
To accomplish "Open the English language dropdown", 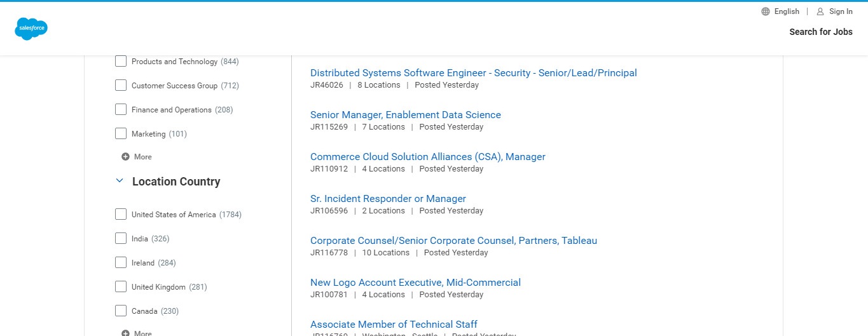I will [787, 11].
